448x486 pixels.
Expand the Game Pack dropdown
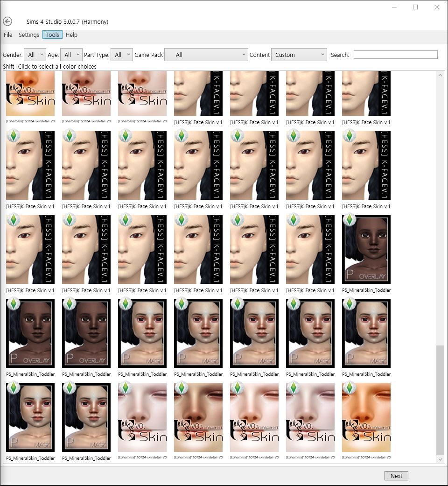pos(206,55)
